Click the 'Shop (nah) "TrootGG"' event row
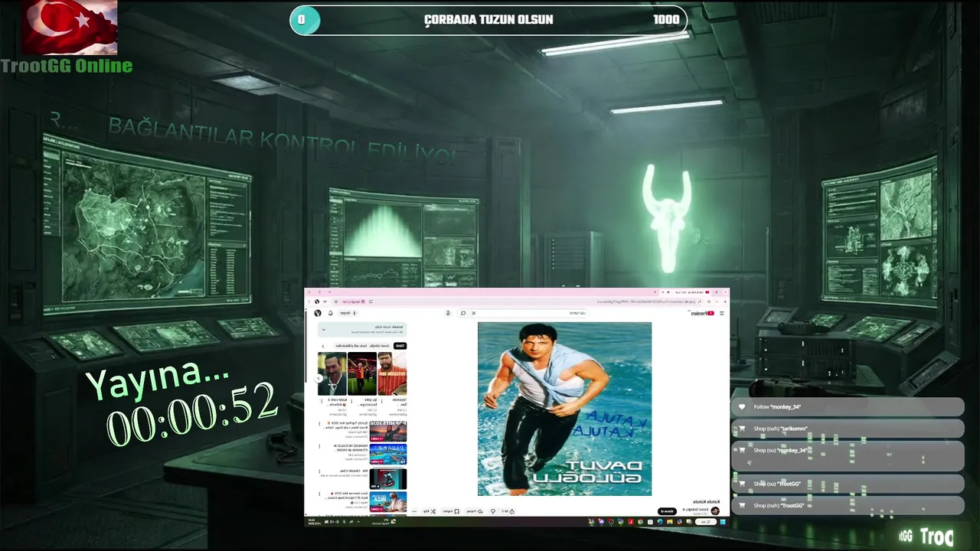The width and height of the screenshot is (980, 551). pos(848,505)
